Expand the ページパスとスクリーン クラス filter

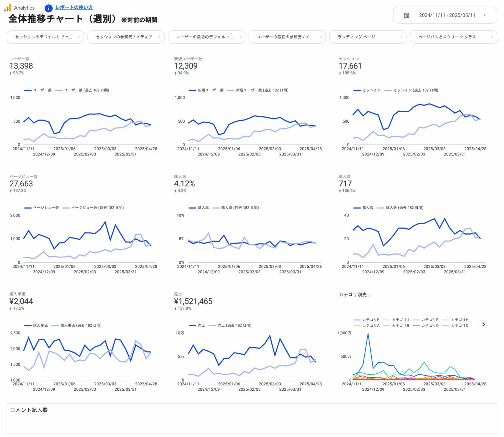pos(453,37)
